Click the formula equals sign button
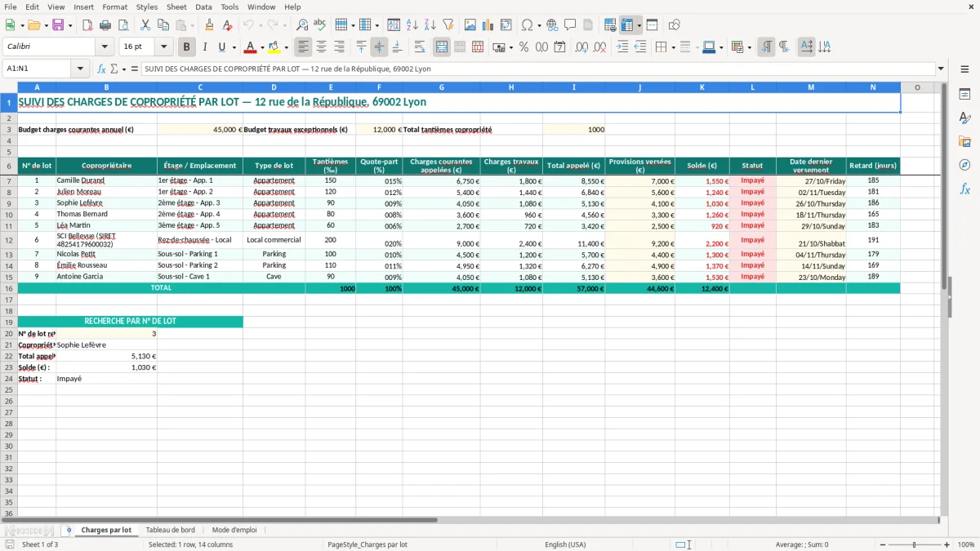 pyautogui.click(x=135, y=69)
